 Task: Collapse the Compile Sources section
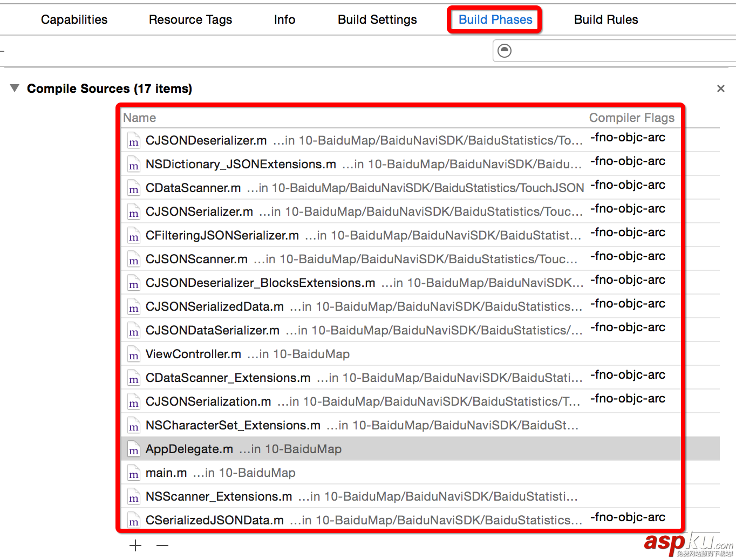coord(15,88)
